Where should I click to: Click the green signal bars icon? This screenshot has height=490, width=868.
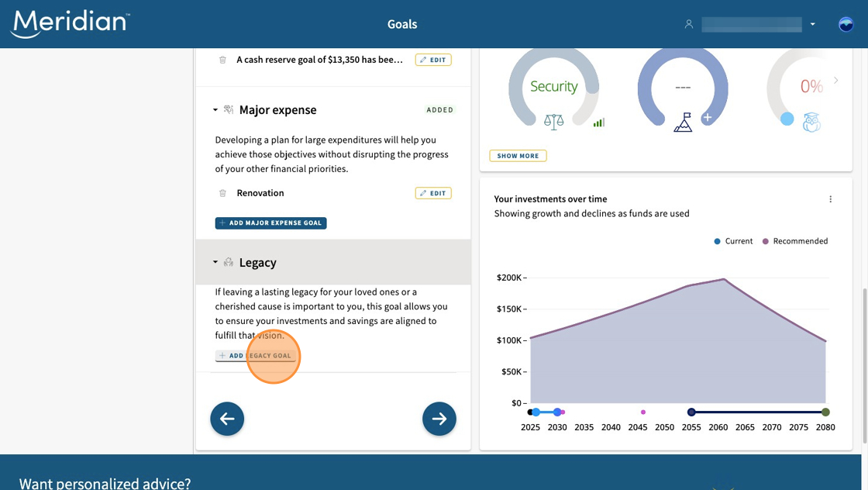599,122
